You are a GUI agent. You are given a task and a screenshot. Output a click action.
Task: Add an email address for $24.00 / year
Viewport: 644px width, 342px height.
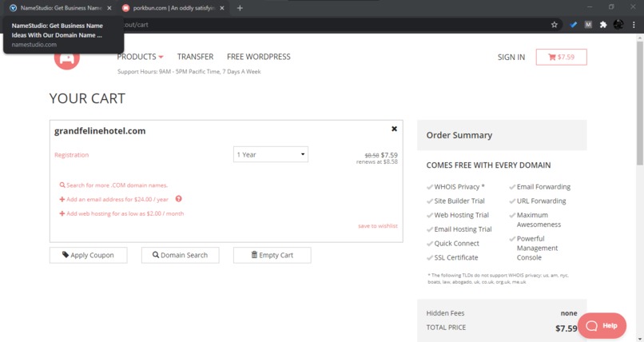(x=114, y=199)
